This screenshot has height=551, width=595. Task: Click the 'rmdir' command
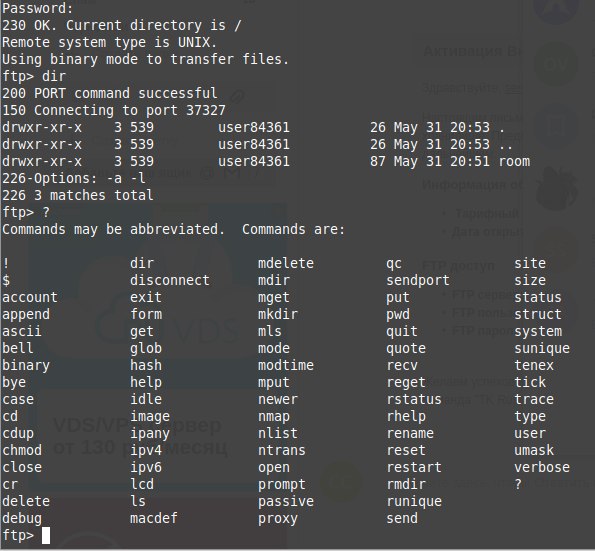pyautogui.click(x=406, y=484)
